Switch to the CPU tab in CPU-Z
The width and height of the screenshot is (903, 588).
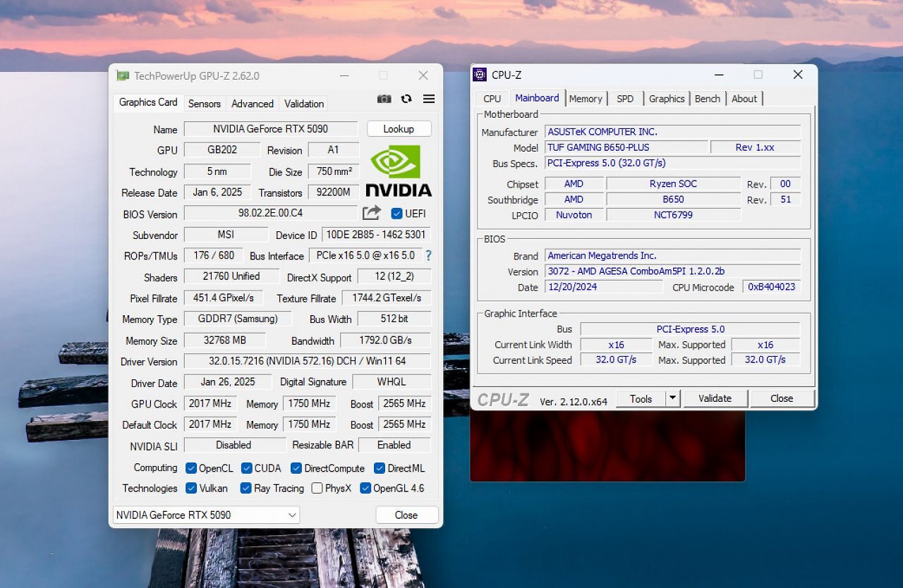492,99
